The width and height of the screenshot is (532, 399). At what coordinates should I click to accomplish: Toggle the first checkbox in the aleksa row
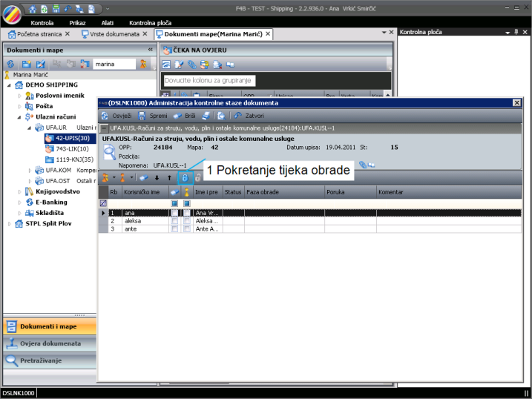[174, 220]
